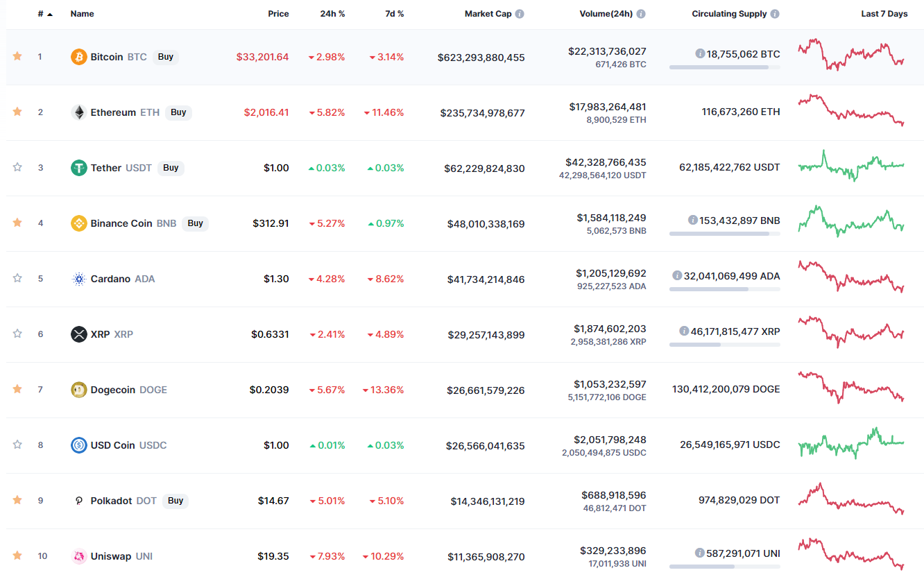
Task: Click the Cardano coin logo
Action: 79,279
